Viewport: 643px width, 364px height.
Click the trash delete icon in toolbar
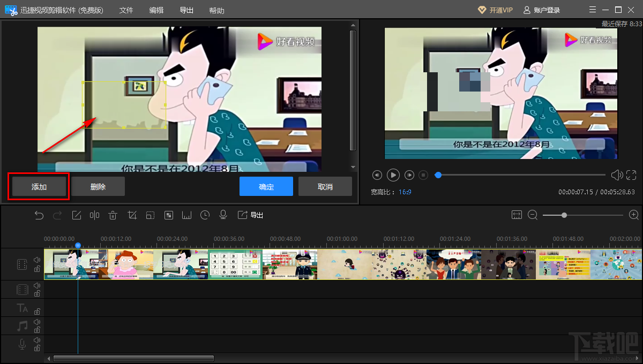(x=113, y=215)
